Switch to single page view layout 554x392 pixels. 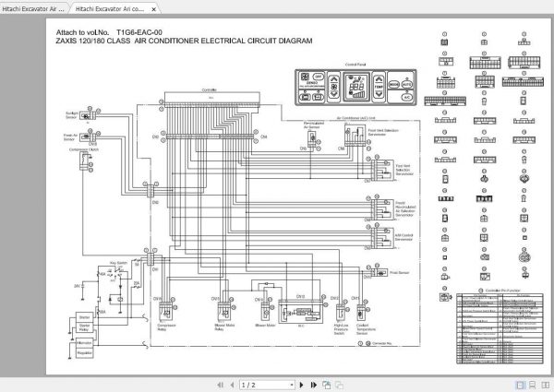point(520,385)
